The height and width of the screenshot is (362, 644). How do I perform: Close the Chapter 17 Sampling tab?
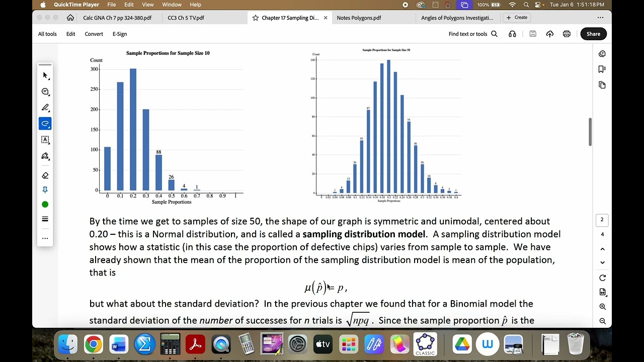pyautogui.click(x=326, y=18)
